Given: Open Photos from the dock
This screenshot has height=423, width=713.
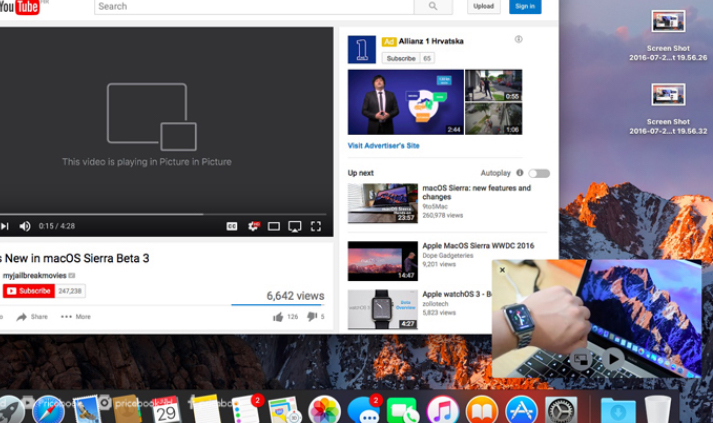Looking at the screenshot, I should click(324, 410).
